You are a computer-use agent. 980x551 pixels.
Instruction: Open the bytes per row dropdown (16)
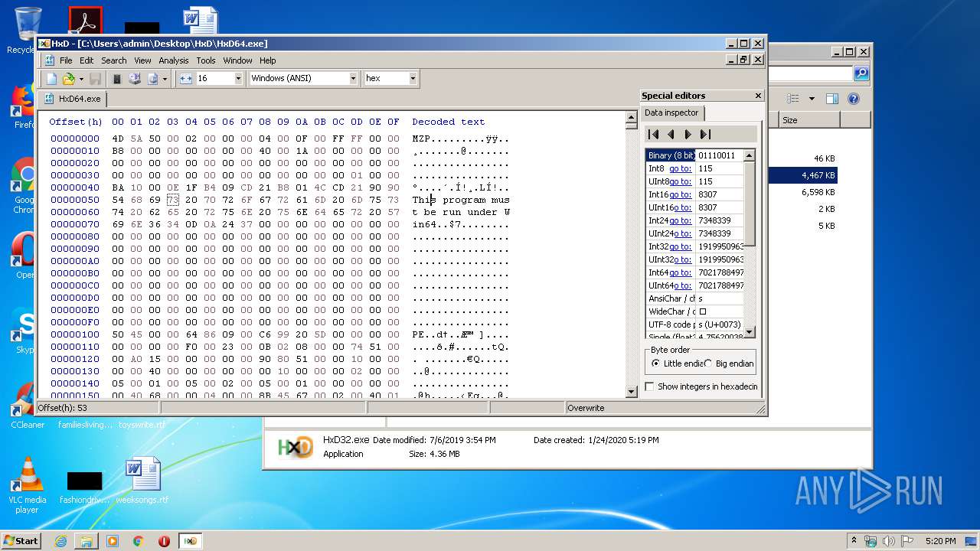tap(237, 78)
